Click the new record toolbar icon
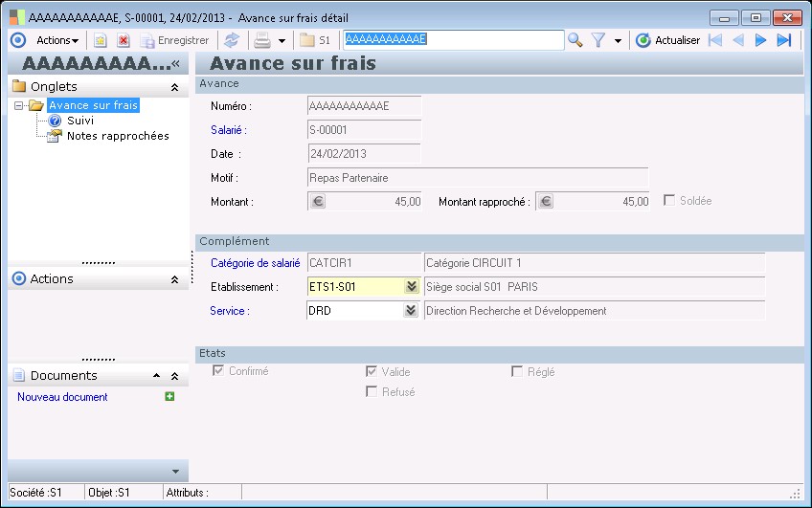This screenshot has width=812, height=508. [100, 40]
